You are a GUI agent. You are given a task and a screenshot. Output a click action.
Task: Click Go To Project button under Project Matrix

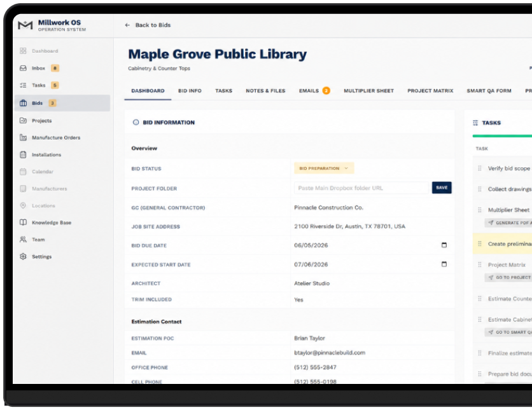(508, 278)
